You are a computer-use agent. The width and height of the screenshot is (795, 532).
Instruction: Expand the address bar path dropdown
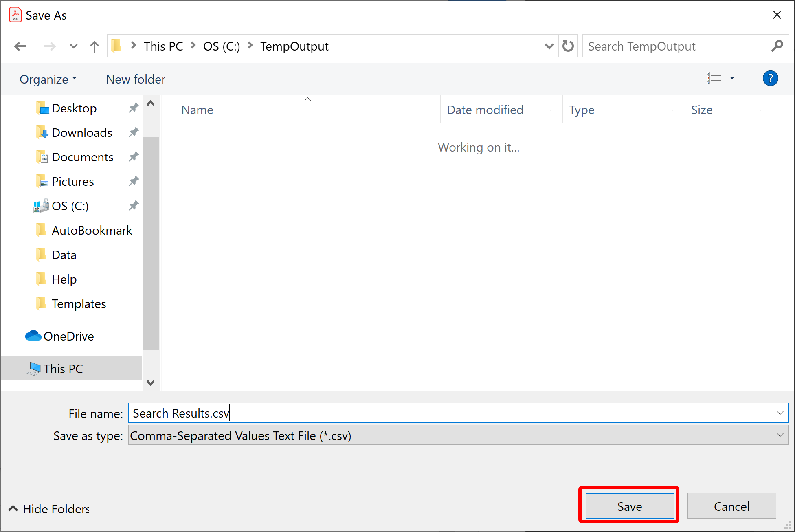[547, 46]
